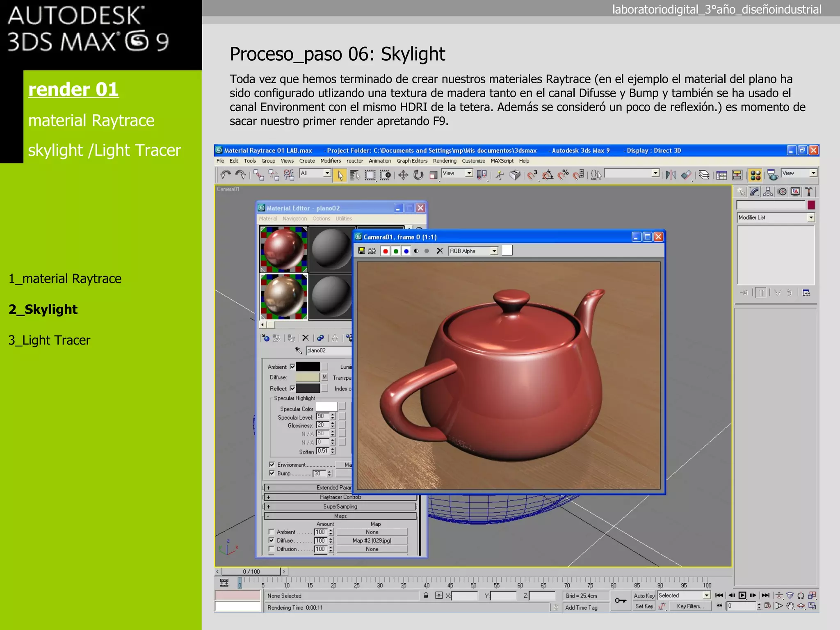
Task: Open the Material Editor toolbar icon
Action: click(756, 175)
